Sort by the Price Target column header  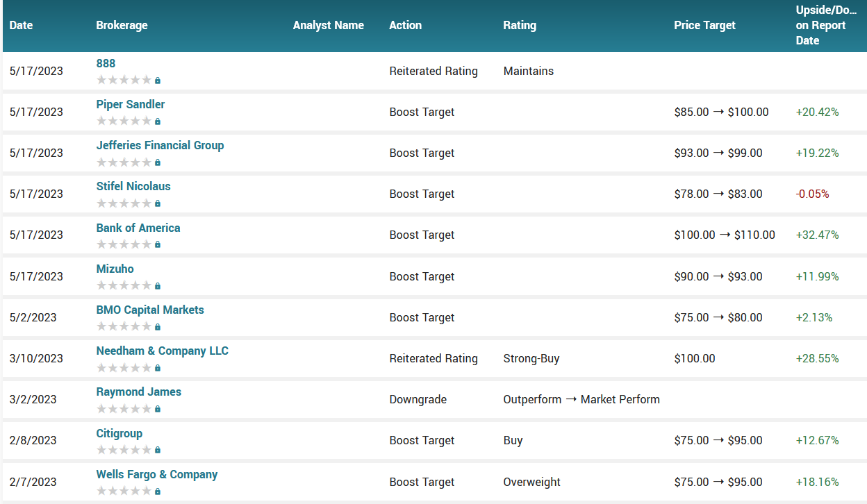coord(705,25)
